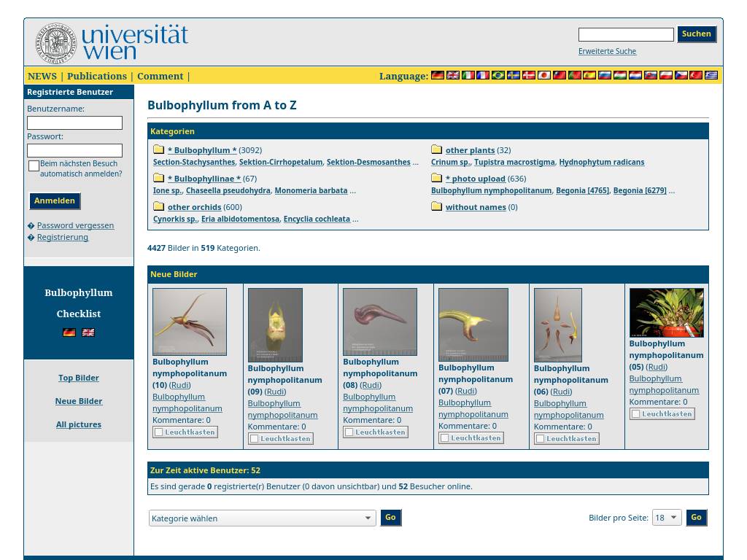Follow the Password vergessen link
This screenshot has height=560, width=747.
click(x=75, y=225)
